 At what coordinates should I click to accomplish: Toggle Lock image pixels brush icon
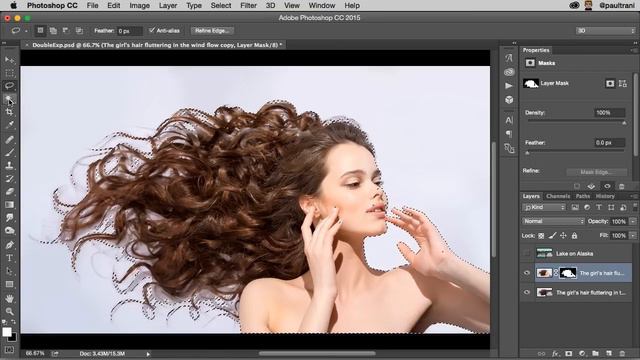click(552, 236)
